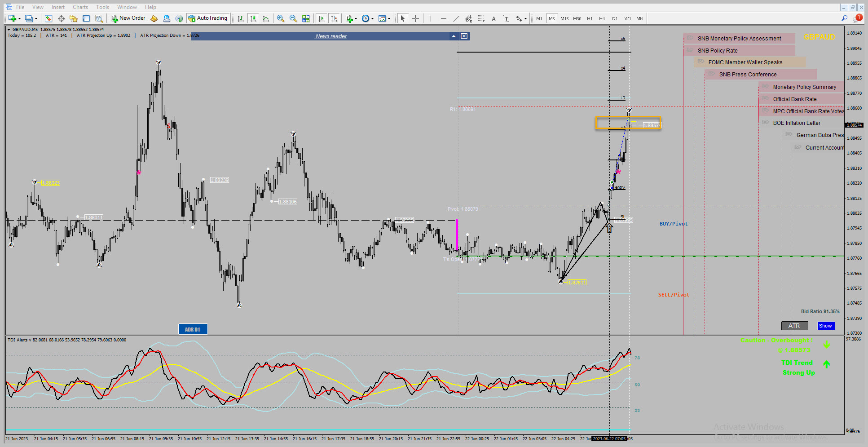Click the Zoom Out magnifier icon

[293, 18]
